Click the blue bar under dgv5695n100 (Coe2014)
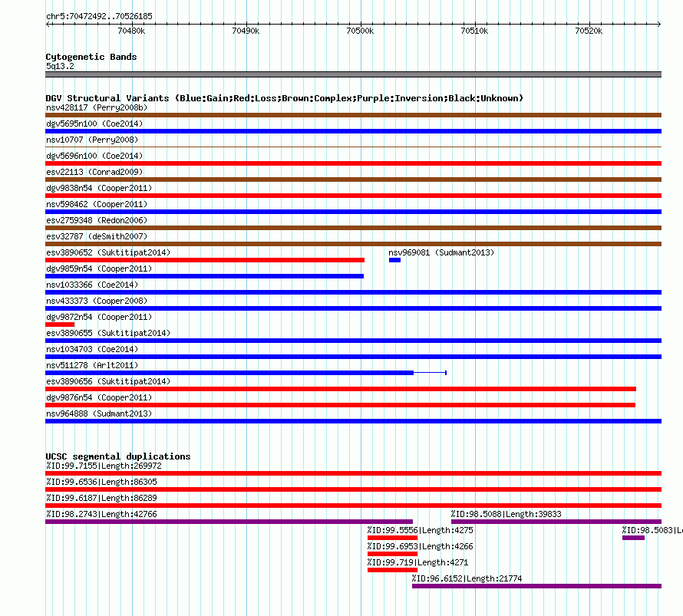 [353, 131]
